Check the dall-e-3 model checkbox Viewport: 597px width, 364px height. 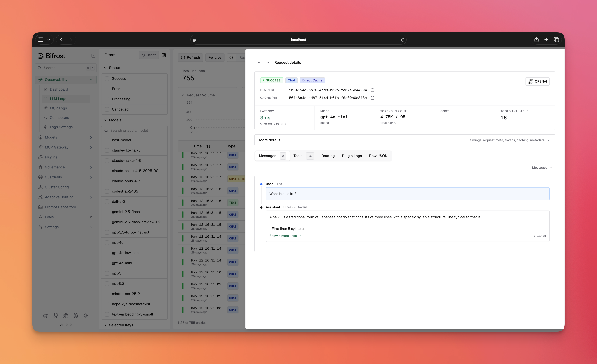pos(107,202)
